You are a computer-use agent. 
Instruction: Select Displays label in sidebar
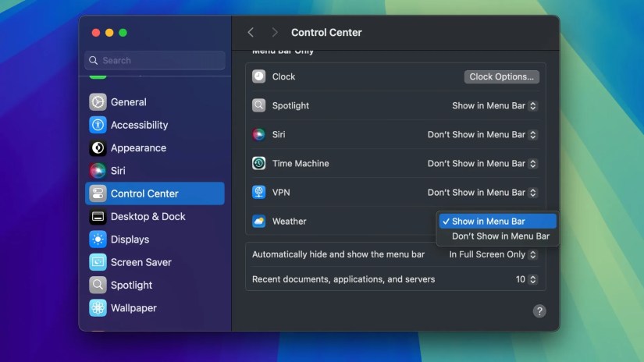pyautogui.click(x=130, y=240)
